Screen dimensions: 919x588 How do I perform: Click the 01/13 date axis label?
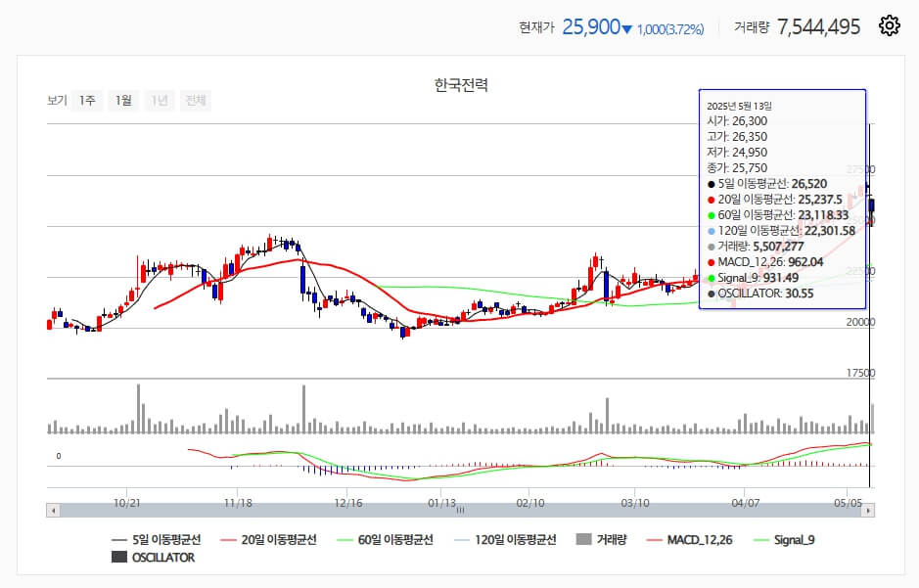tap(441, 503)
